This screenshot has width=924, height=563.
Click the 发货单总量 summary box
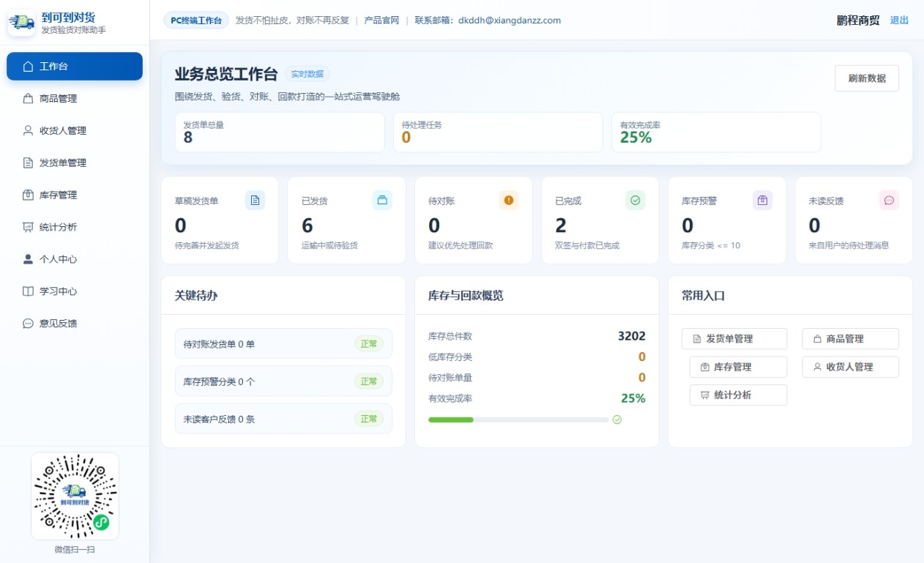click(280, 133)
